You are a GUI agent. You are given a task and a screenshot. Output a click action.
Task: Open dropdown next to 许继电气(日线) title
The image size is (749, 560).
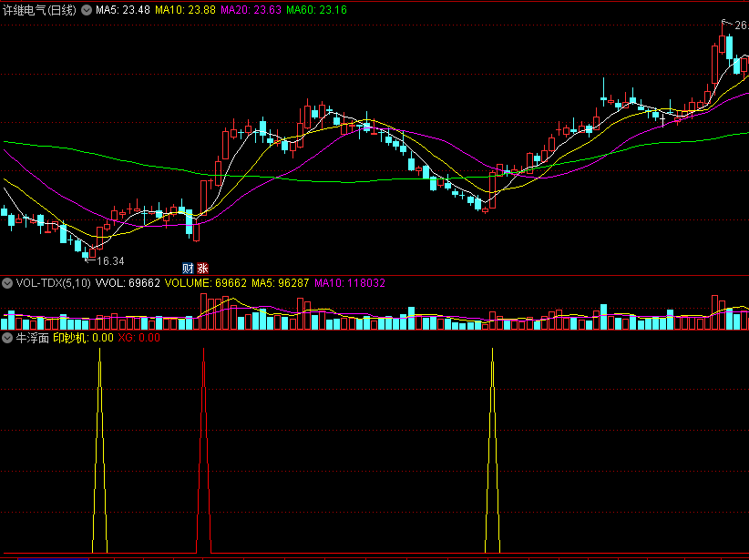(x=87, y=10)
